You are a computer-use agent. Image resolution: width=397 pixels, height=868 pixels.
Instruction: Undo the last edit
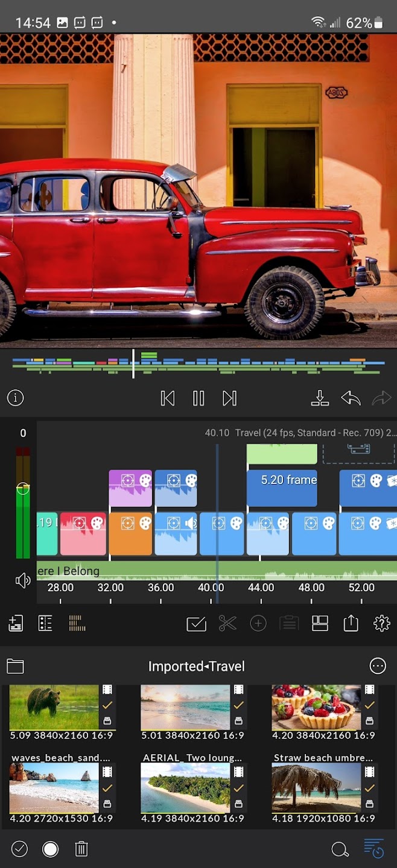(x=351, y=398)
